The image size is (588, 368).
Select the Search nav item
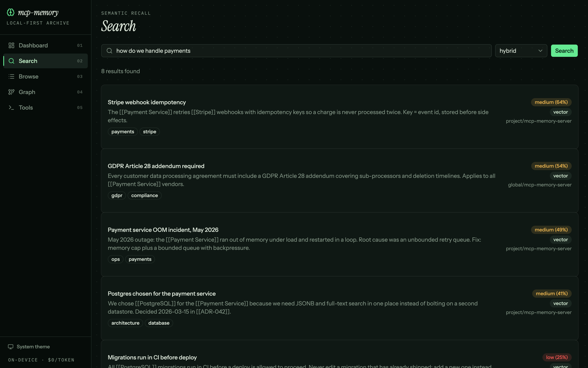tap(46, 61)
